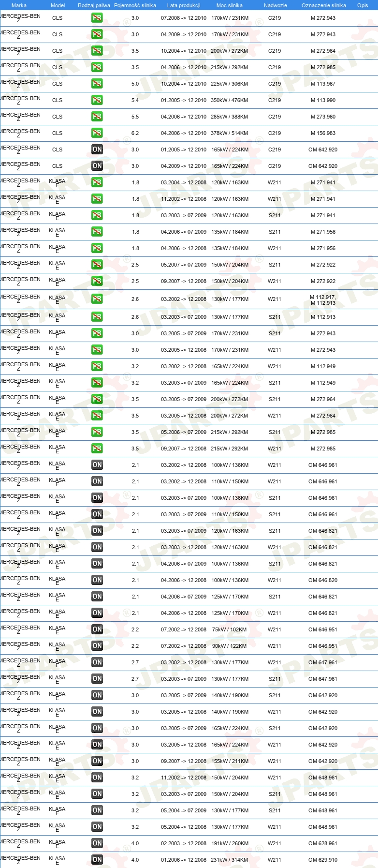Screen dimensions: 378x868
Task: Select engine code M 156.983
Action: [323, 133]
